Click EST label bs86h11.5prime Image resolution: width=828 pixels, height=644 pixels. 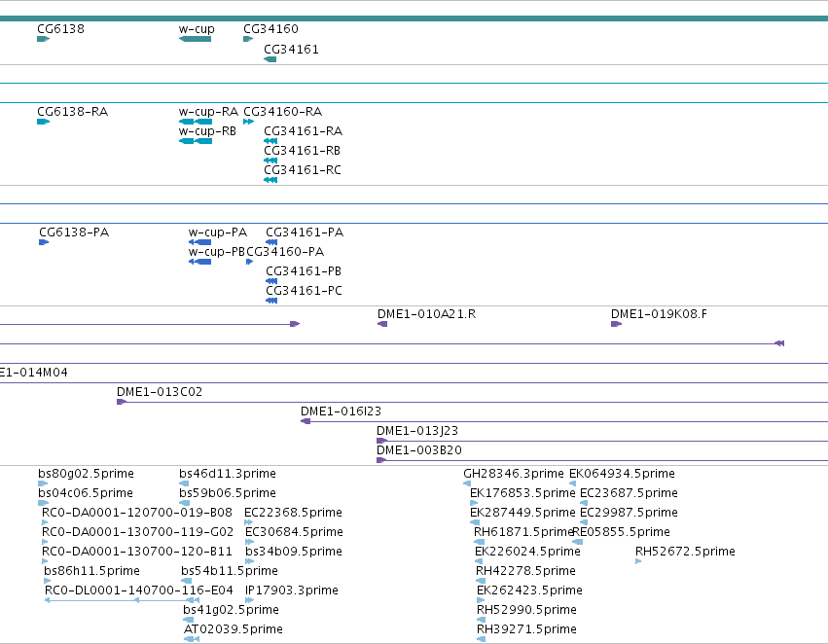point(91,572)
